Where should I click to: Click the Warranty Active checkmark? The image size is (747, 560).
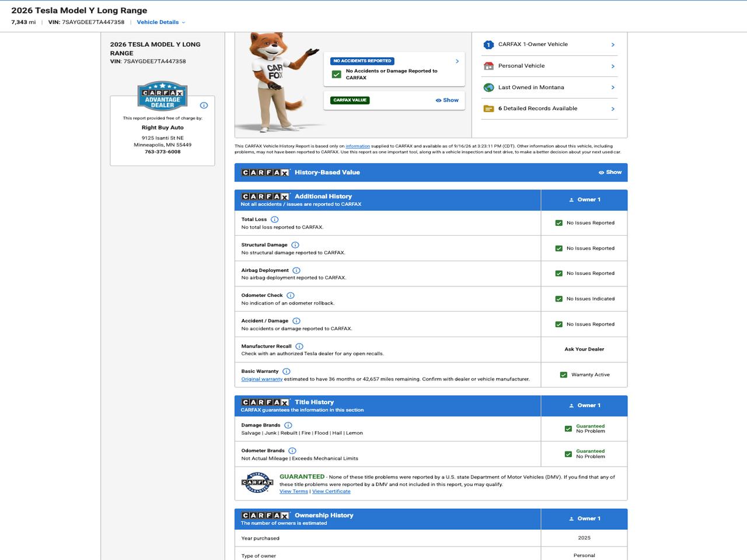(564, 375)
